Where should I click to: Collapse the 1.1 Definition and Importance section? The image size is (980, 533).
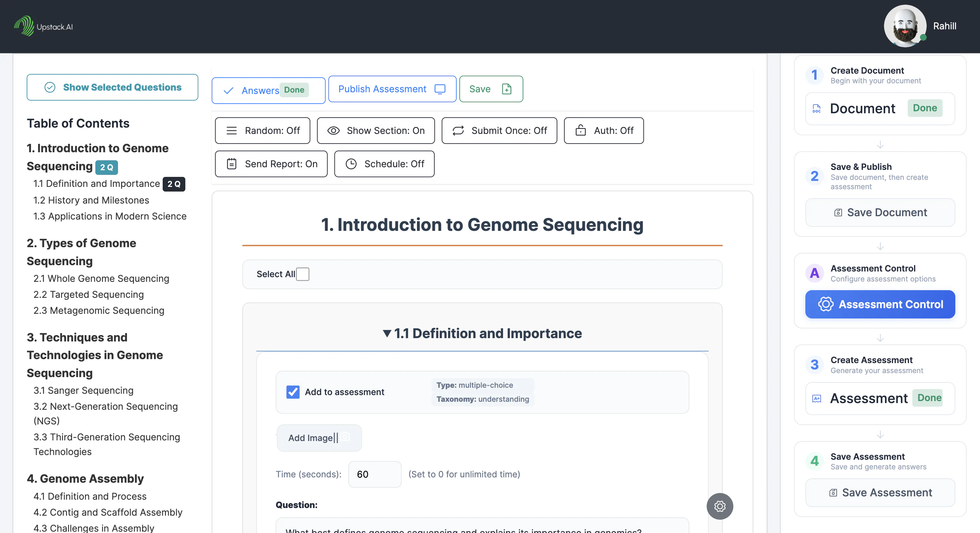coord(482,333)
